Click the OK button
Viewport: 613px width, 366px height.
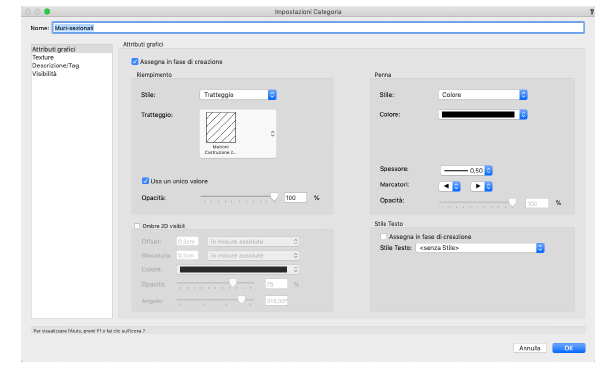[x=569, y=348]
